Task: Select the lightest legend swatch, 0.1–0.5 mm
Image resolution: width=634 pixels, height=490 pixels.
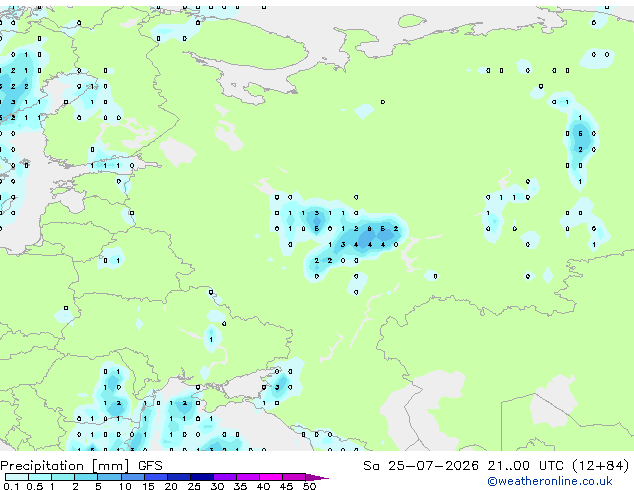Action: (17, 477)
